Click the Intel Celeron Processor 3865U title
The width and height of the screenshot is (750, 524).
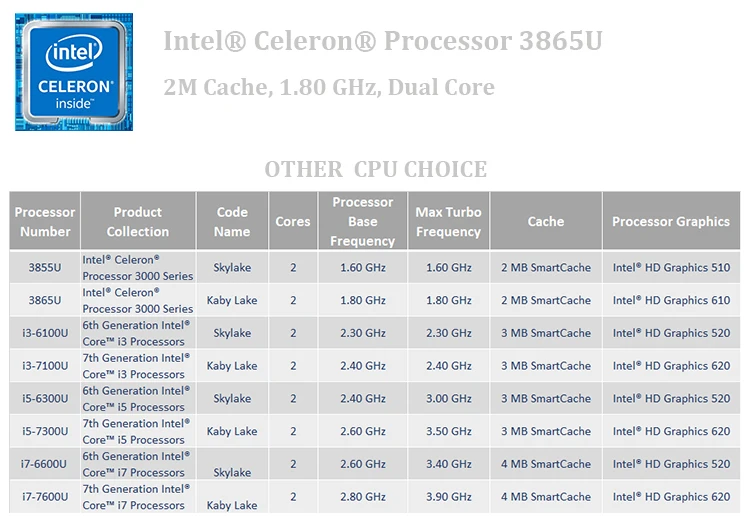click(x=383, y=41)
